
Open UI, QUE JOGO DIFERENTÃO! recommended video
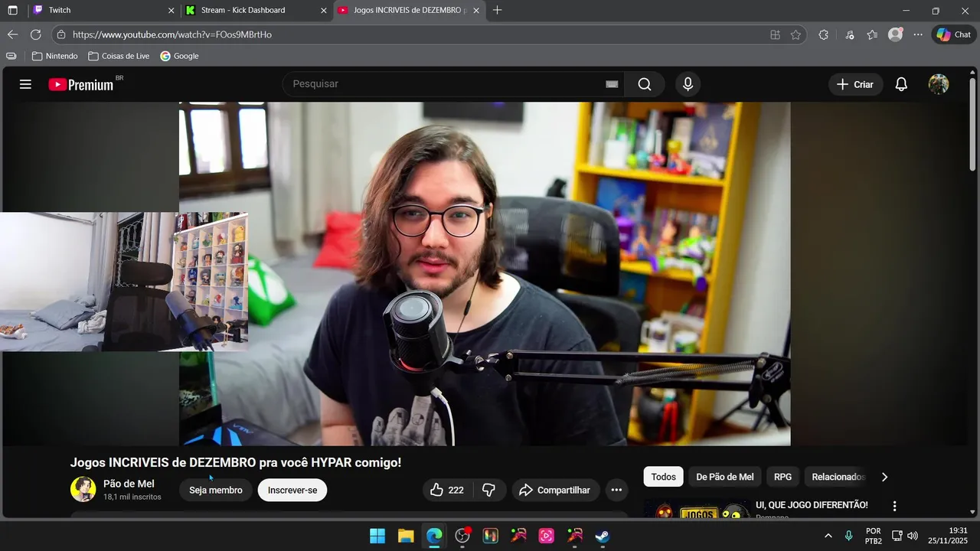pyautogui.click(x=812, y=505)
